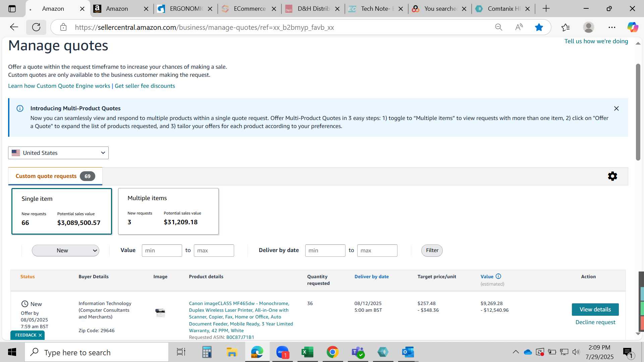Click View details for Canon printer quote
644x362 pixels.
point(595,309)
